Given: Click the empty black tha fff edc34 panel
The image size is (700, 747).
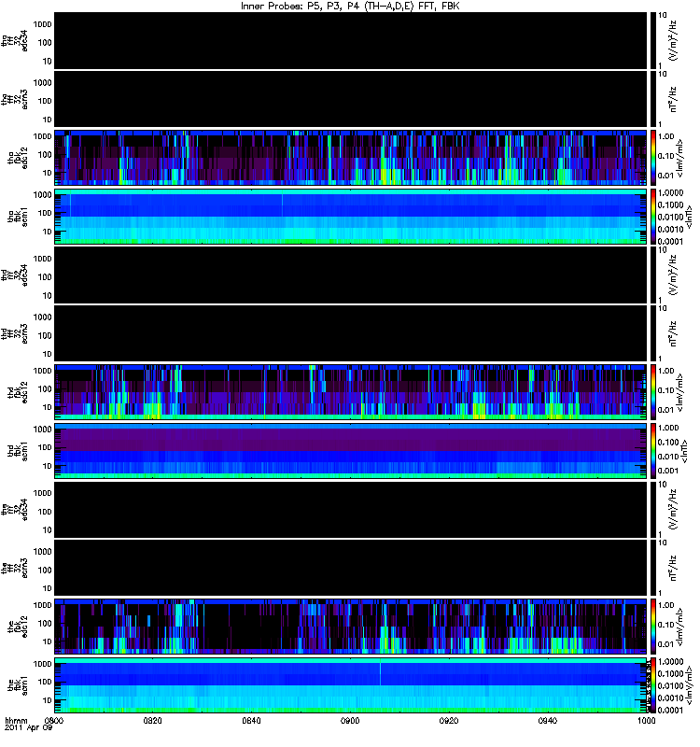Looking at the screenshot, I should coord(351,41).
